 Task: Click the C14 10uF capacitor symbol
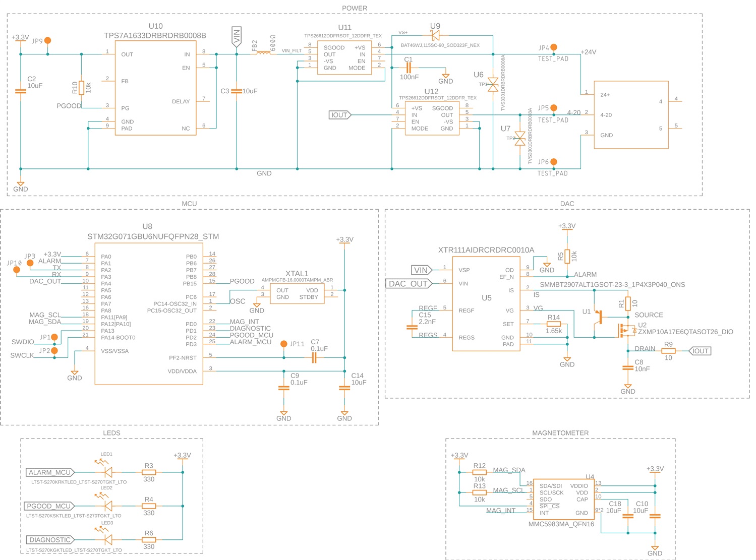(x=344, y=388)
